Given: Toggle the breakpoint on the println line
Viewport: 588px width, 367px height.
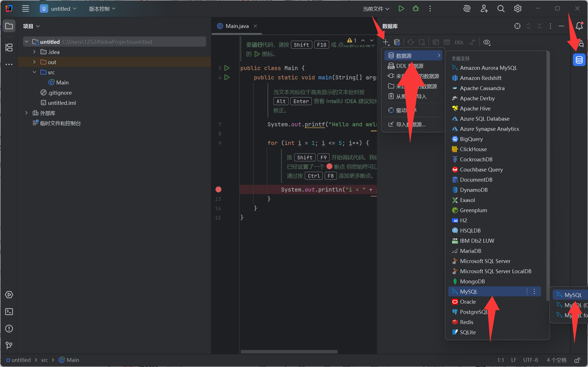Looking at the screenshot, I should click(x=218, y=190).
